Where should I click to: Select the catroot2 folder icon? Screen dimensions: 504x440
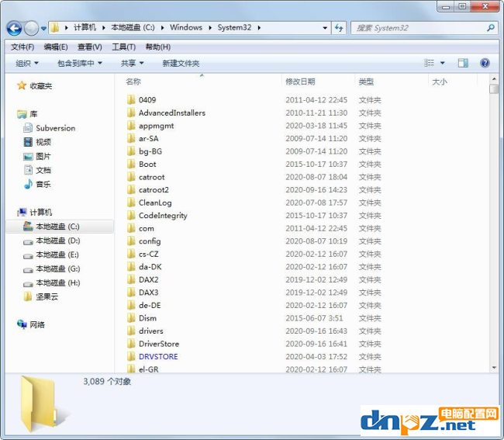(x=131, y=190)
